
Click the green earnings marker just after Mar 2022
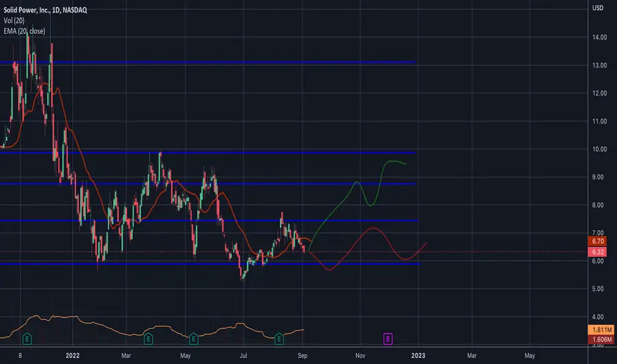click(x=148, y=338)
